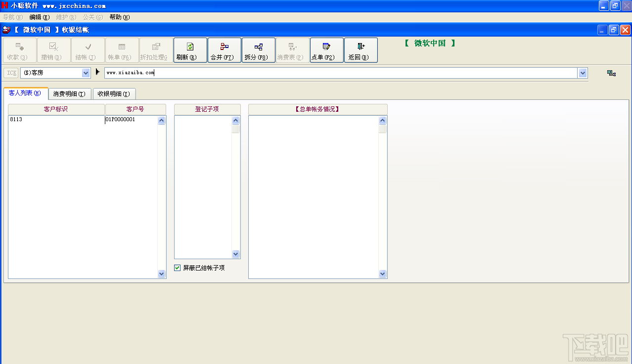This screenshot has height=364, width=632.
Task: Click the disabled 撤销 (D) undo button
Action: click(x=54, y=50)
